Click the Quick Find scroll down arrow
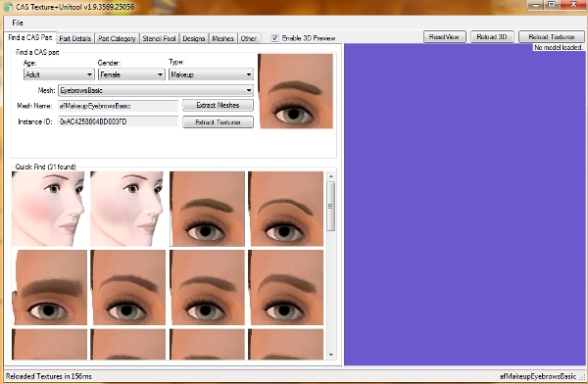Image resolution: width=588 pixels, height=384 pixels. [x=331, y=355]
